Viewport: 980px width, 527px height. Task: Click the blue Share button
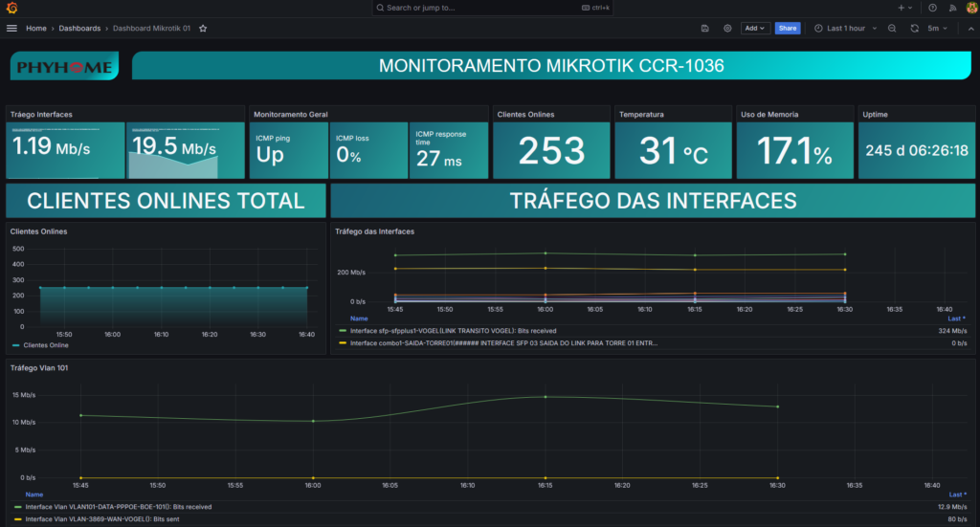point(788,29)
